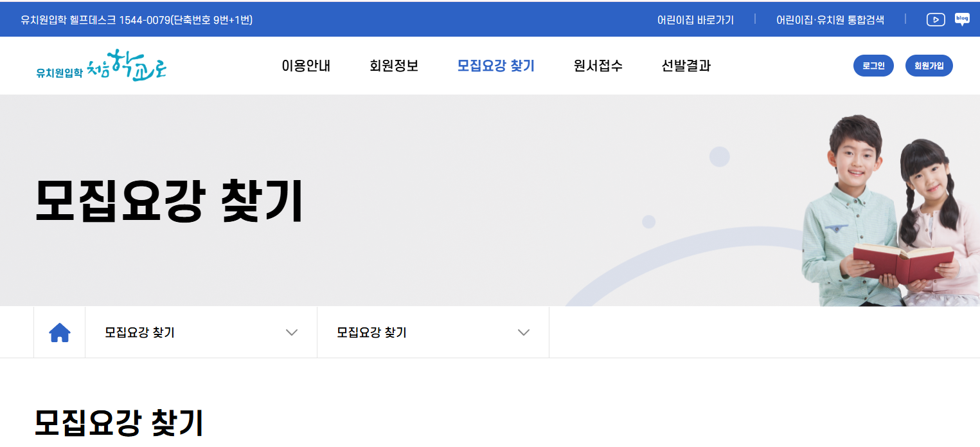Image resolution: width=980 pixels, height=447 pixels.
Task: Open the 선발결과 menu
Action: [685, 66]
